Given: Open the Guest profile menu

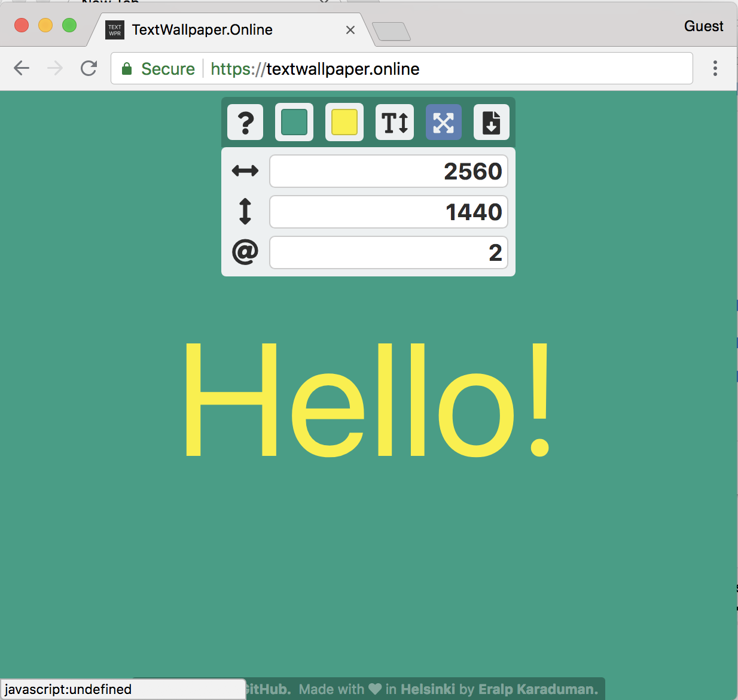Looking at the screenshot, I should (703, 26).
